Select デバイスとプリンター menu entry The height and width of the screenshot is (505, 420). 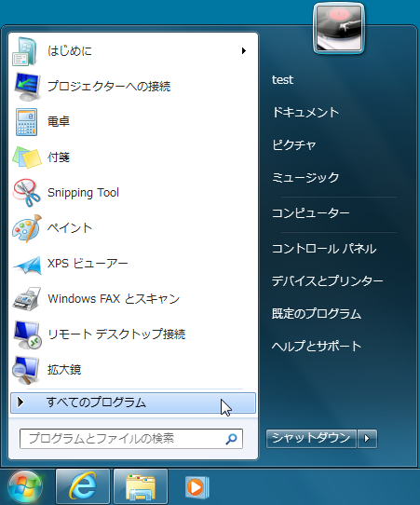click(x=327, y=281)
